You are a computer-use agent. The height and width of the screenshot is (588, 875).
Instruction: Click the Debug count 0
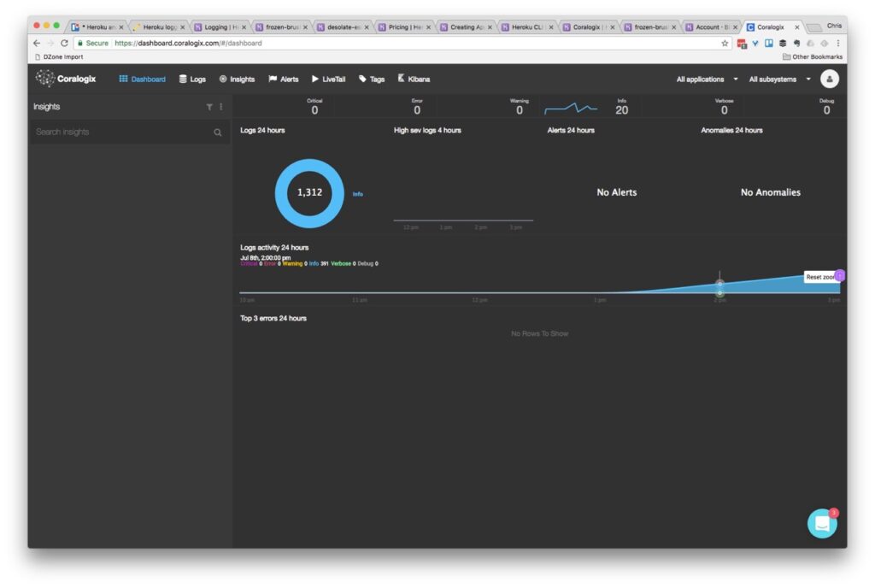[x=826, y=110]
